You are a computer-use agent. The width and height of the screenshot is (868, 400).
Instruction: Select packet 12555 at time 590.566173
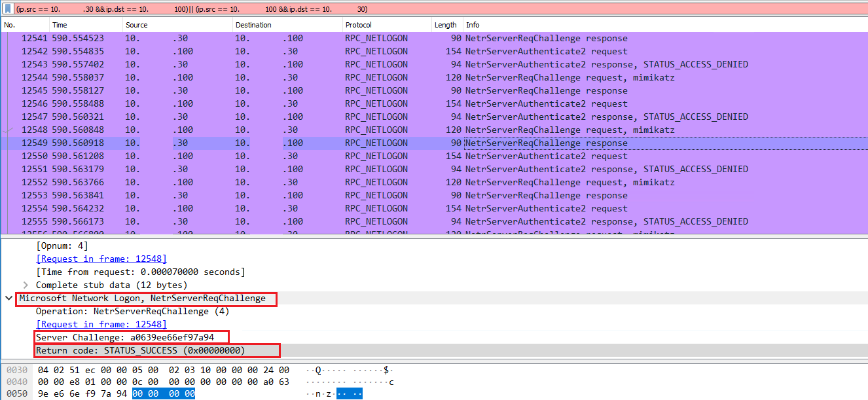point(434,221)
